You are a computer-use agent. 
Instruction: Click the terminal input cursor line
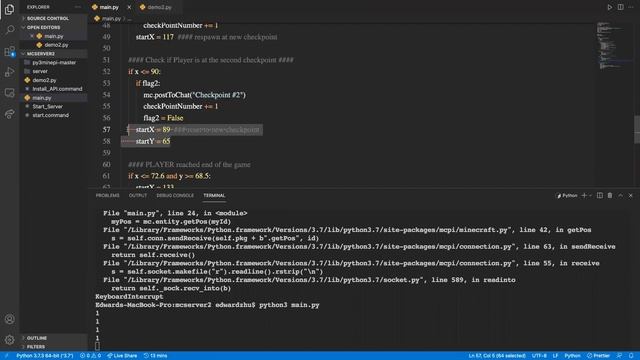click(x=97, y=347)
